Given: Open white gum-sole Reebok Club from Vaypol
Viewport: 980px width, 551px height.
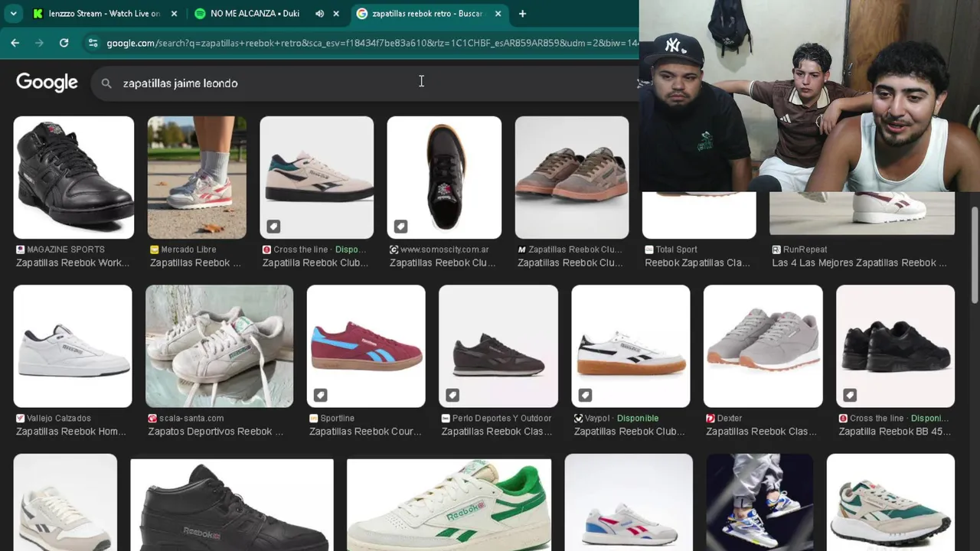Looking at the screenshot, I should click(631, 346).
